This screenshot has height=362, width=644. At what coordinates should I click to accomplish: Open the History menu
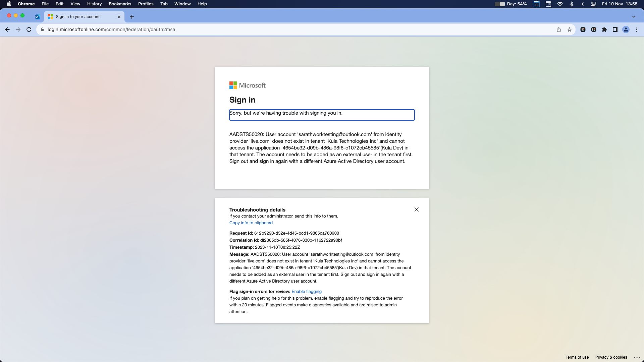(94, 4)
